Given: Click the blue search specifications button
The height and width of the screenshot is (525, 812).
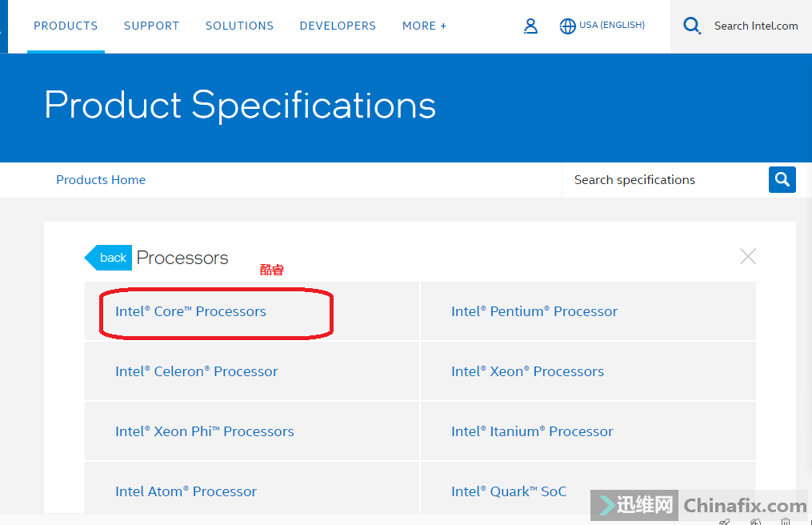Looking at the screenshot, I should coord(782,180).
